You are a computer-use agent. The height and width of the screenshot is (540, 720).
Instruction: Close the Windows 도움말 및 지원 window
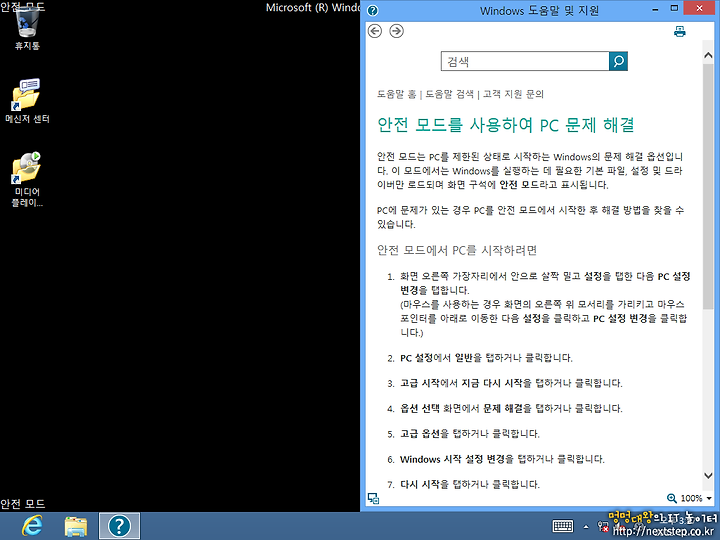click(x=699, y=8)
